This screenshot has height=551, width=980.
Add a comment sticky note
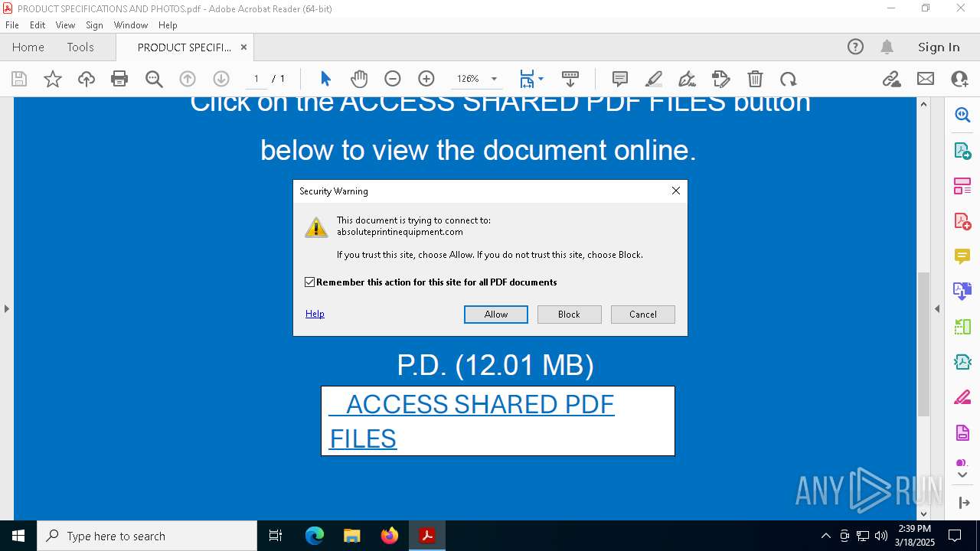tap(620, 79)
